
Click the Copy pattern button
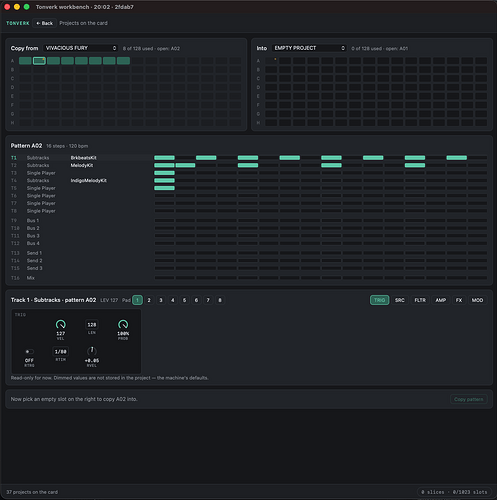click(468, 399)
